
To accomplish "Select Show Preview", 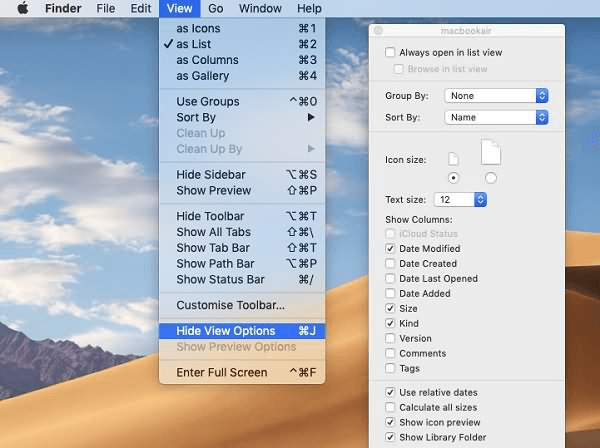I will point(242,190).
